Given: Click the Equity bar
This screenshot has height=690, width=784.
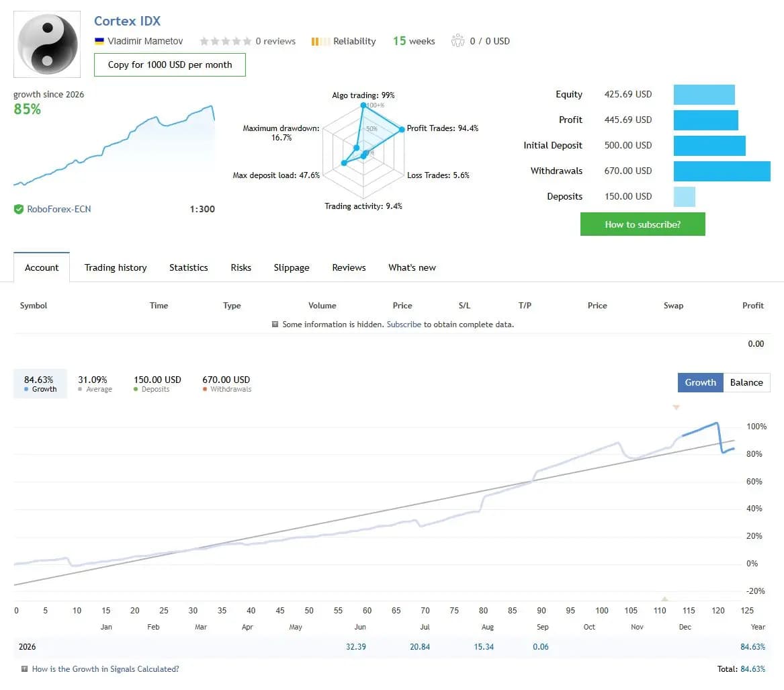Looking at the screenshot, I should coord(704,95).
